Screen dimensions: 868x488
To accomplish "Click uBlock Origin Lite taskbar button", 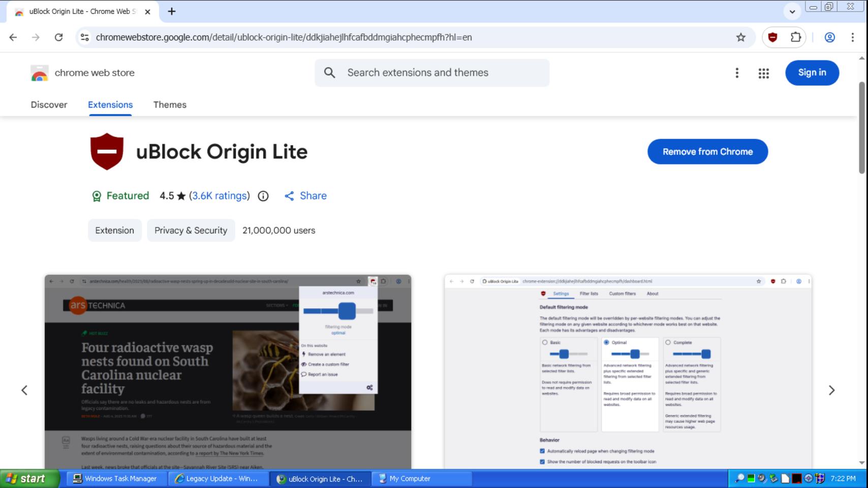I will [321, 478].
